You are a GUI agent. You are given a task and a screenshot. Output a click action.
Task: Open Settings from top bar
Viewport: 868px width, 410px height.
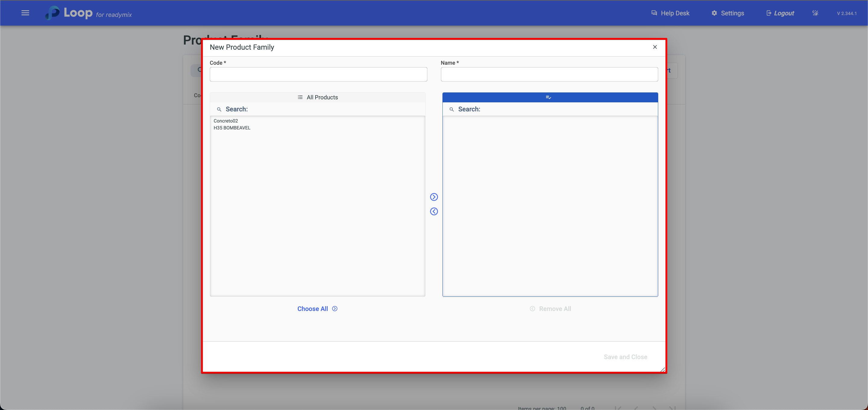728,13
